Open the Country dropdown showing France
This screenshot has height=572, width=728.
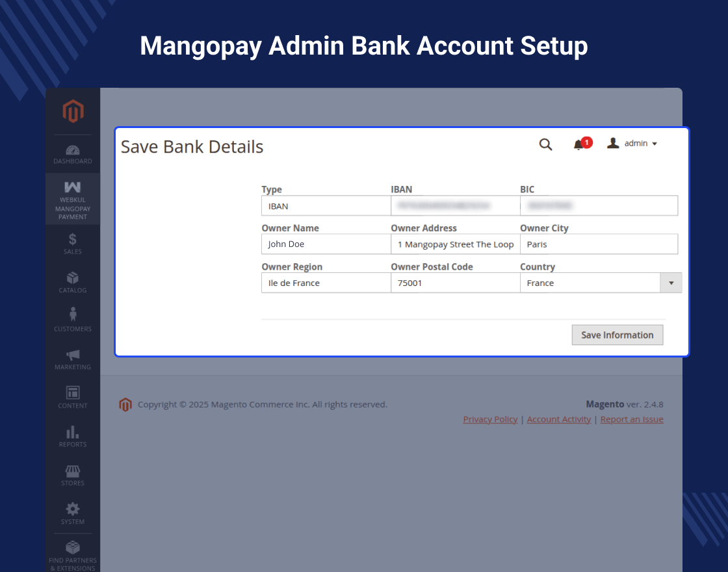tap(601, 283)
